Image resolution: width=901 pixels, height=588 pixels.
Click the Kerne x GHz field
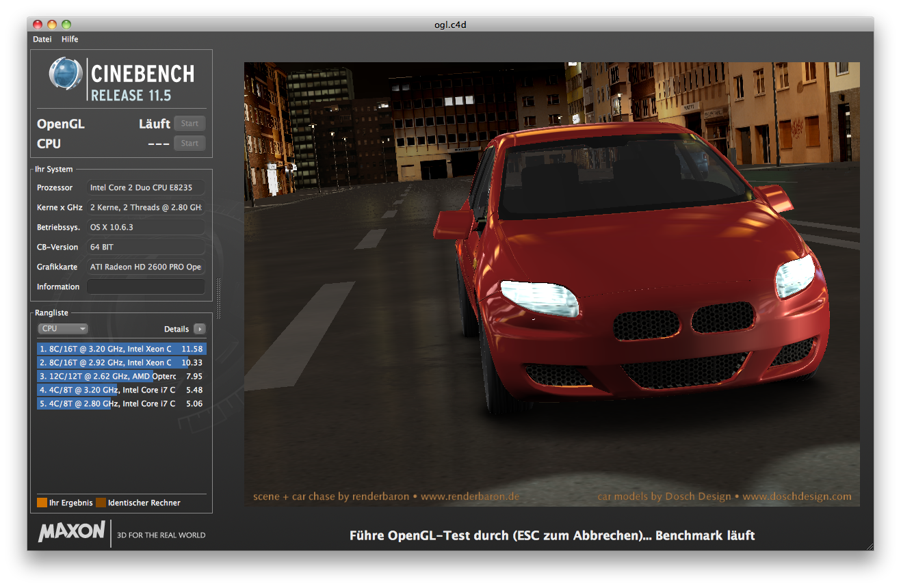146,207
